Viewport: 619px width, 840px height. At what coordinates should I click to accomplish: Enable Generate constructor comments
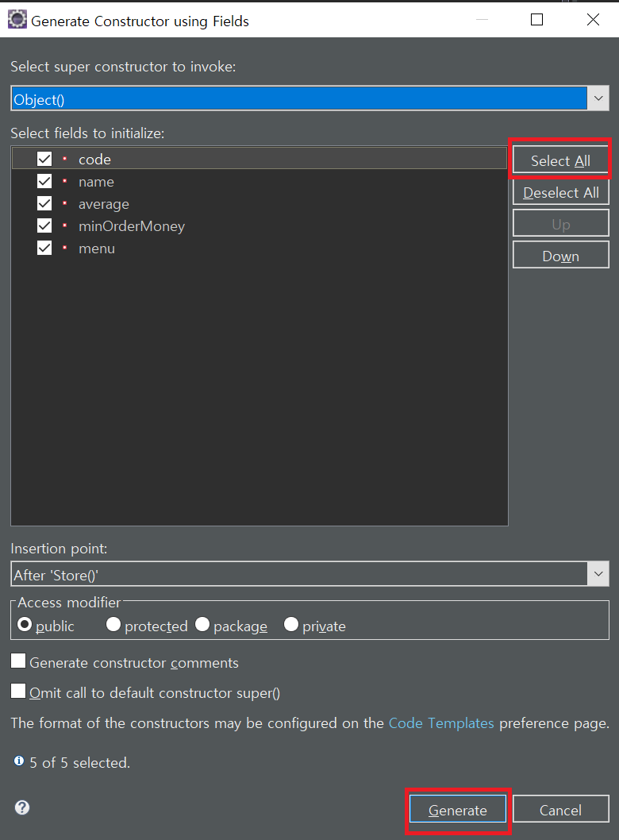(x=18, y=661)
